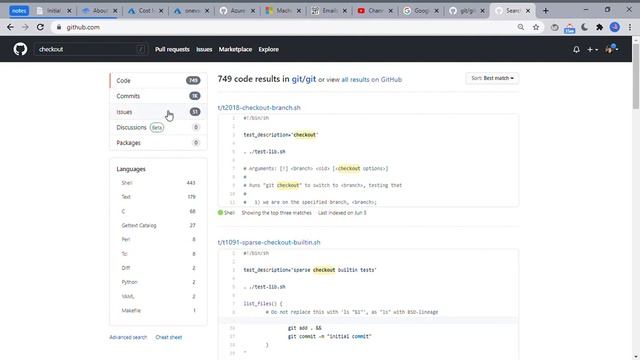This screenshot has height=360, width=640.
Task: View all results on GitHub link
Action: [371, 80]
